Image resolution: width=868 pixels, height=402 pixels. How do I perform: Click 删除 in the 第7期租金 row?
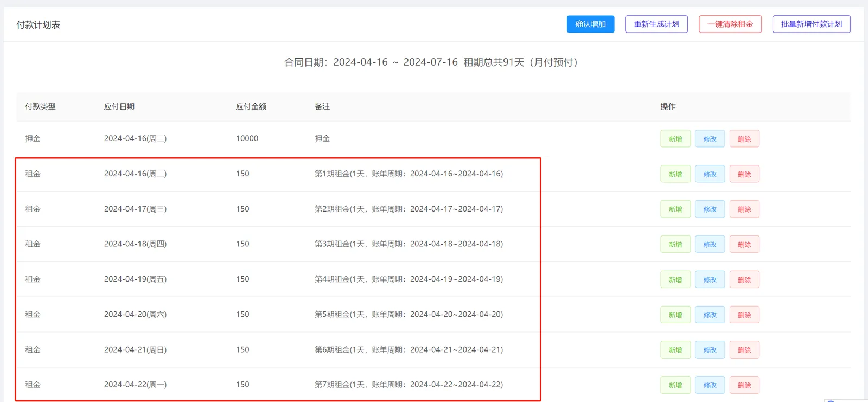[744, 385]
